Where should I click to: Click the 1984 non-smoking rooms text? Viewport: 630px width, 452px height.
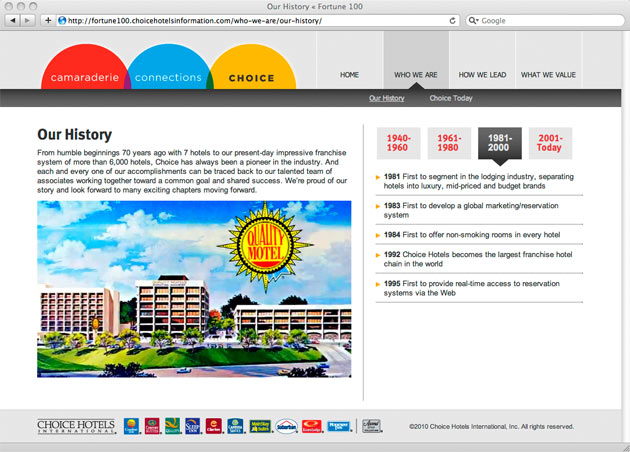[472, 235]
